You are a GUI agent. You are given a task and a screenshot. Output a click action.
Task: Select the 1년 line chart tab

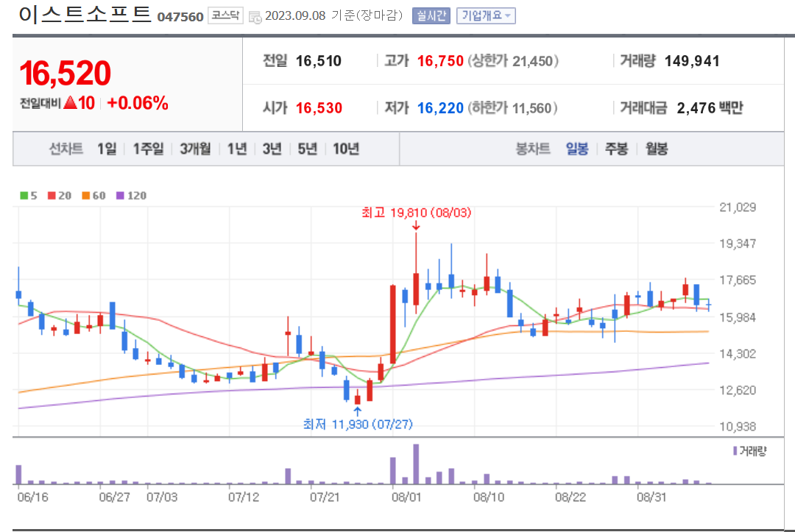coord(237,149)
